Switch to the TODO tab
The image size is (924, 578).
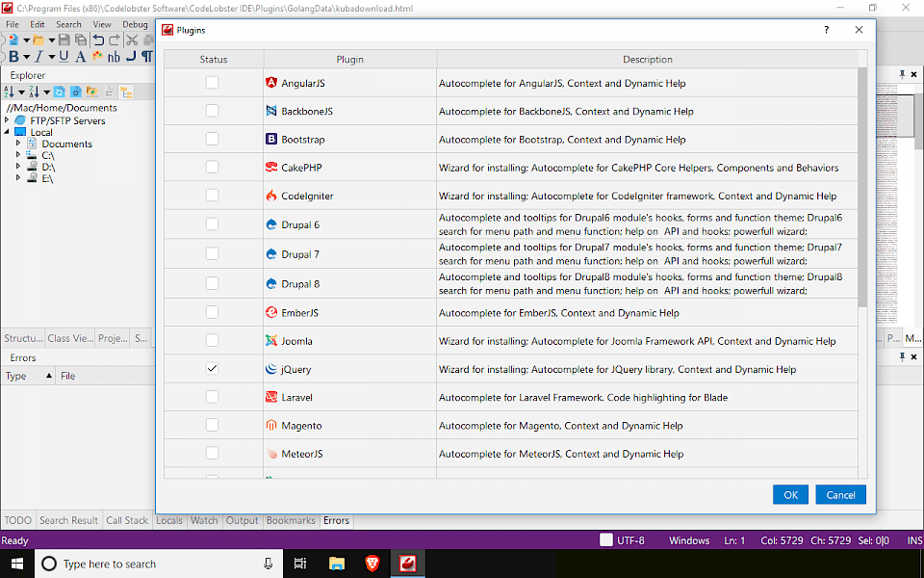[17, 520]
